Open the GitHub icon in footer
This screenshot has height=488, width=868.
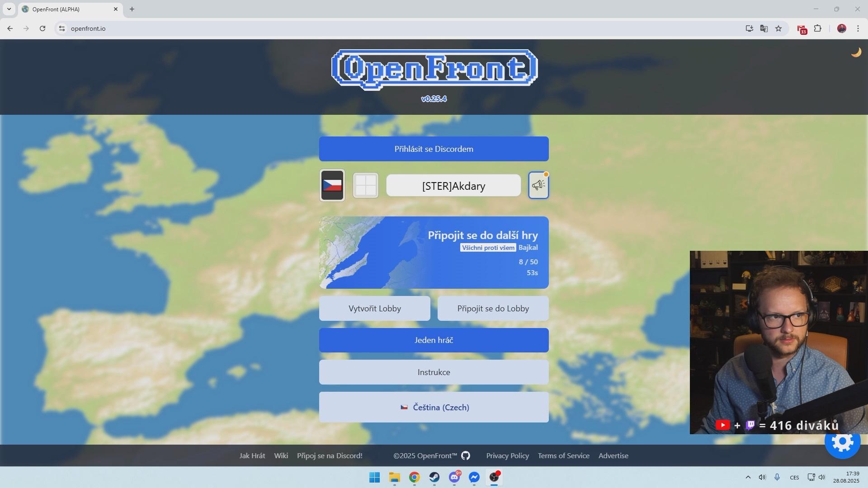466,455
